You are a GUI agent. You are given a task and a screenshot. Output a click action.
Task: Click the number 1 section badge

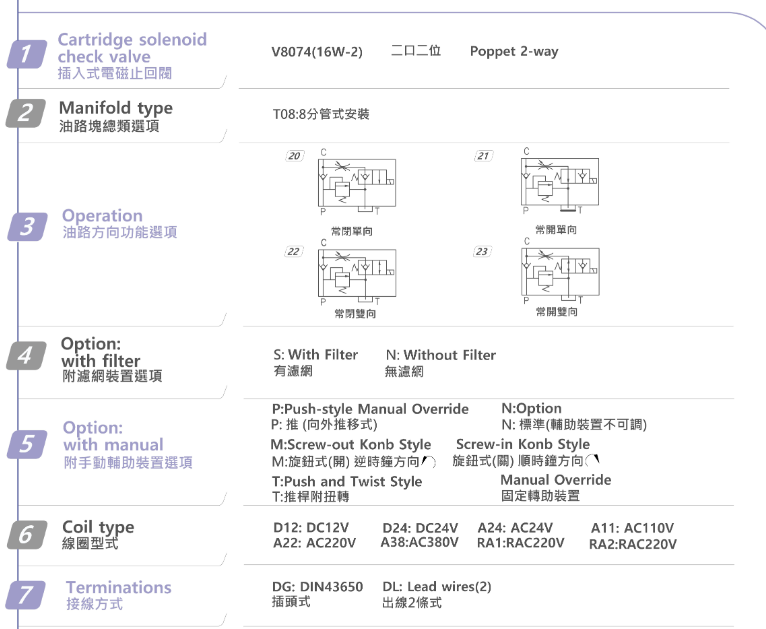point(27,54)
